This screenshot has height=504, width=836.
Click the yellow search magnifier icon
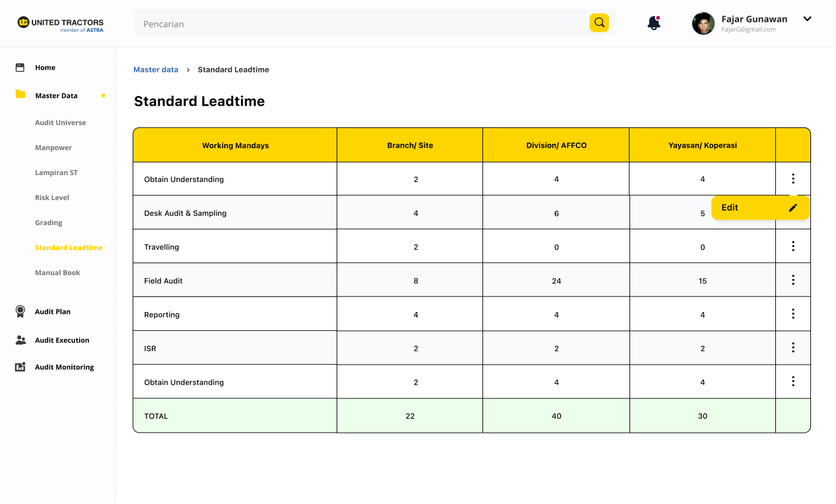tap(599, 23)
